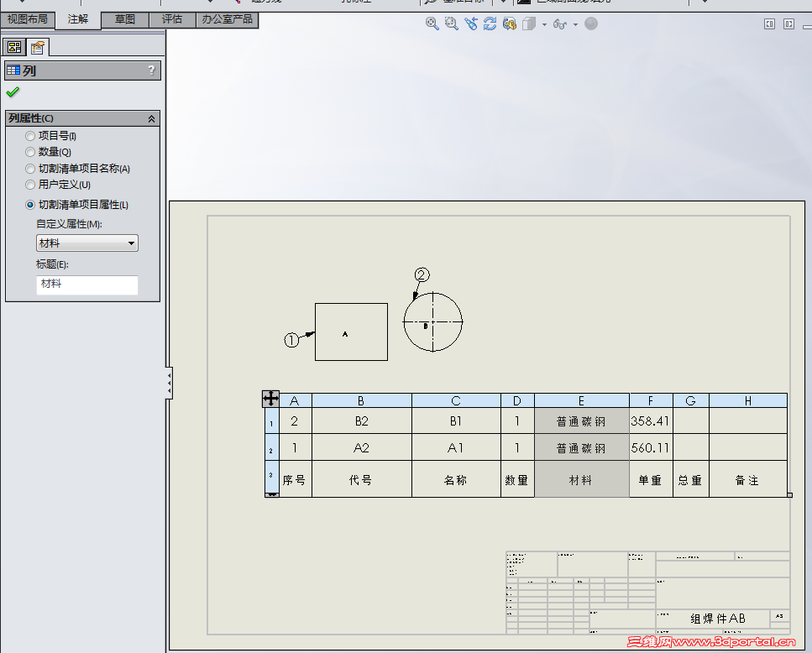Screen dimensions: 812x653
Task: Click Zoom to Area icon
Action: (x=452, y=24)
